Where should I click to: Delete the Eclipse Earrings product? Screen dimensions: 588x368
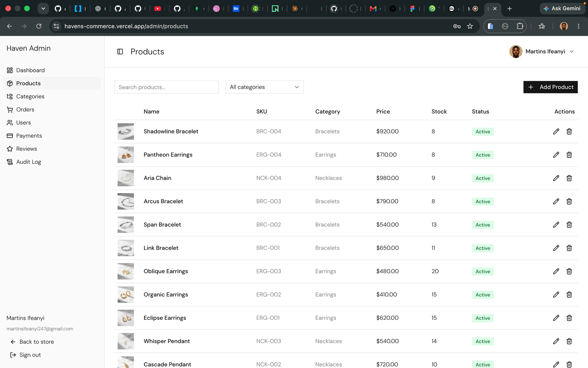[x=569, y=318]
